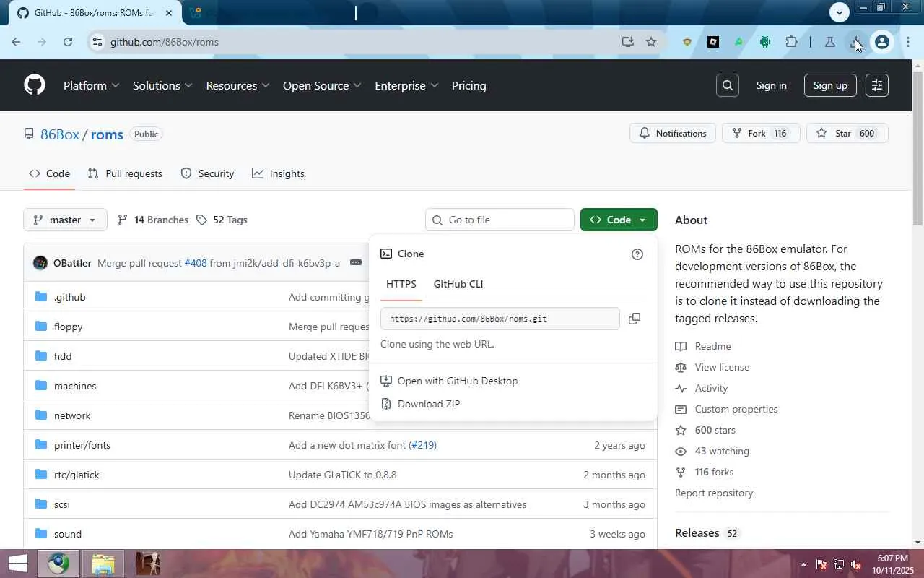Screen dimensions: 924x578
Task: Click the GitHub Octocat logo
Action: (x=35, y=85)
